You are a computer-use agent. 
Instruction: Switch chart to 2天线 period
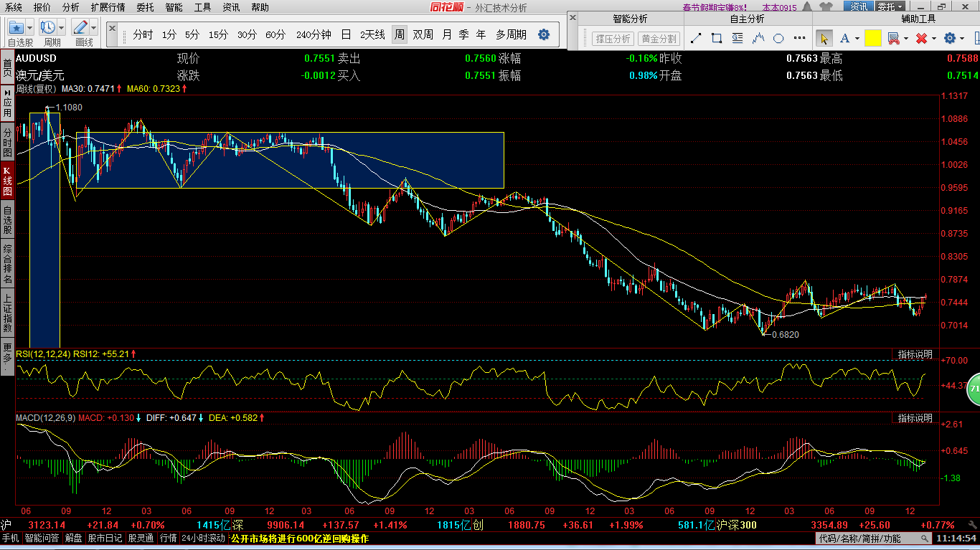click(372, 34)
